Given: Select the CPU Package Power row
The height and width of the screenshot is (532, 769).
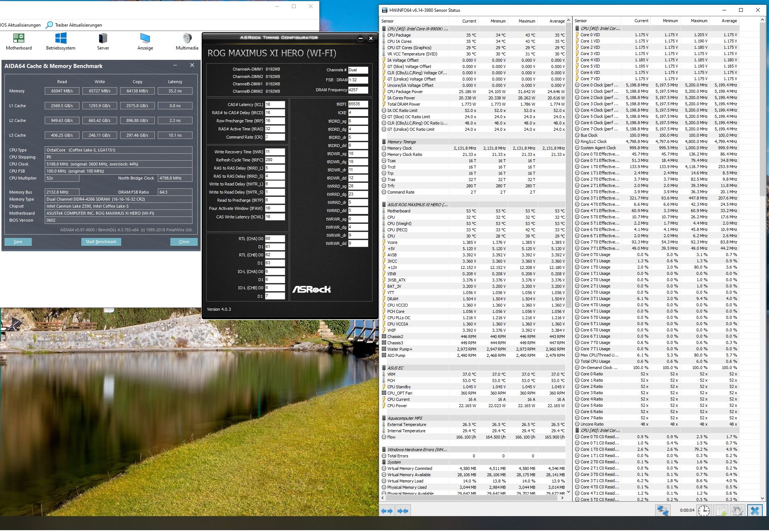Looking at the screenshot, I should (473, 92).
